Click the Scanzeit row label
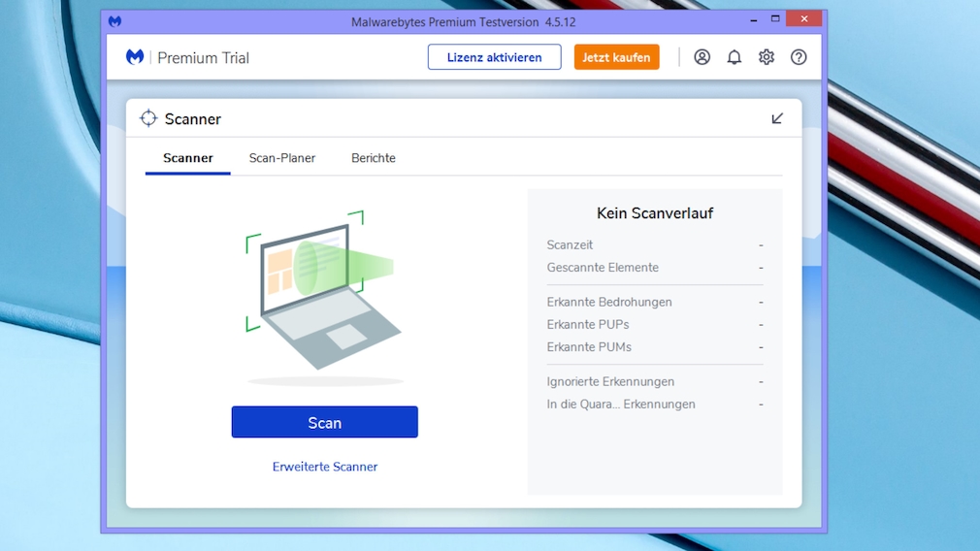This screenshot has width=980, height=551. click(570, 244)
